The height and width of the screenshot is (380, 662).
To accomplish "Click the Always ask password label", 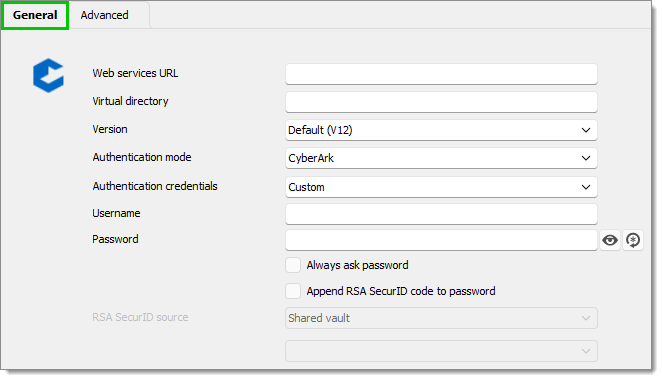I will tap(357, 265).
